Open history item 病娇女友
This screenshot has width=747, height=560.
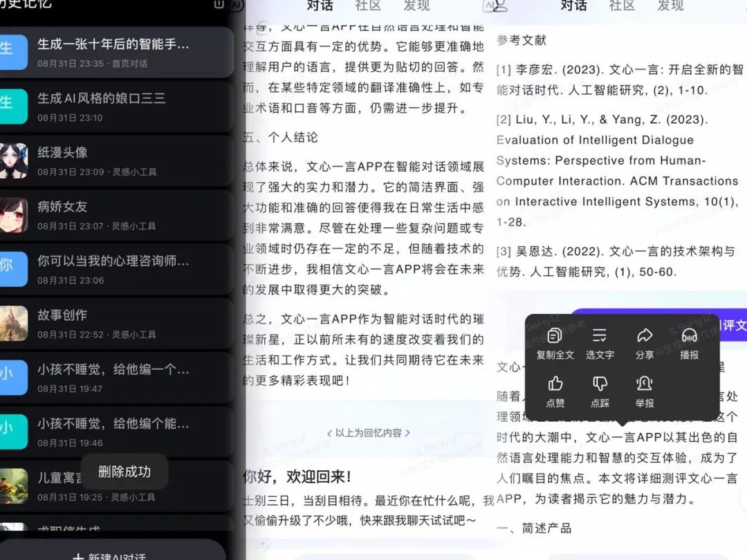click(117, 215)
